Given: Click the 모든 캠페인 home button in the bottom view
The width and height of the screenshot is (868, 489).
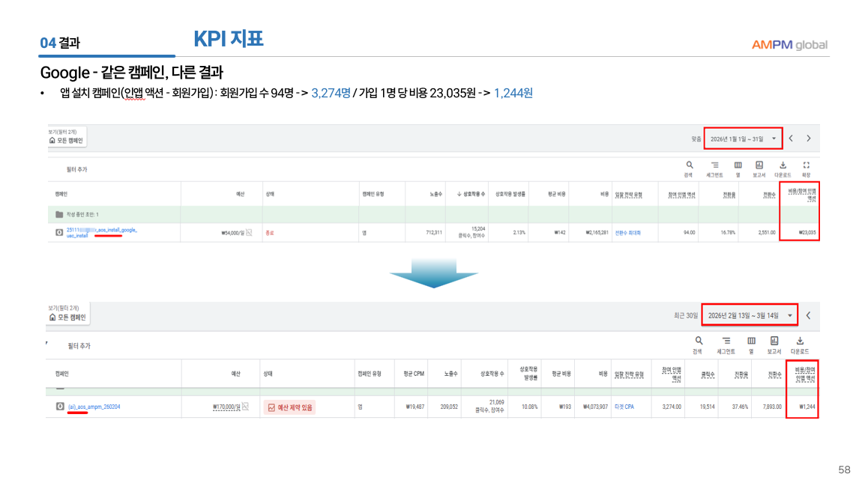Looking at the screenshot, I should [67, 317].
